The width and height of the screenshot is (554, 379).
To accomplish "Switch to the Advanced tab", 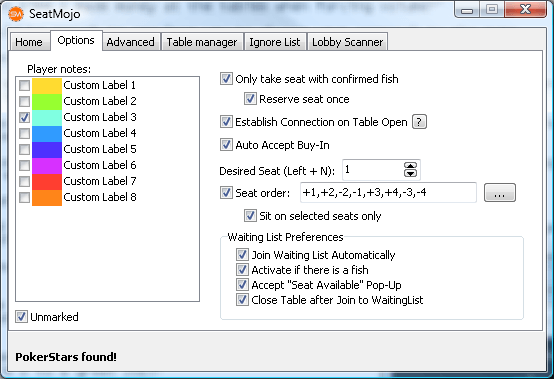I will tap(130, 42).
